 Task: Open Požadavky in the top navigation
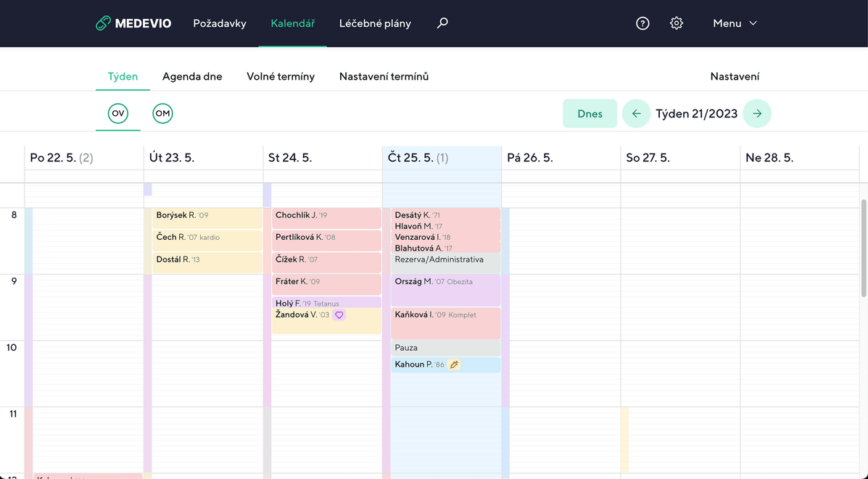pos(220,23)
